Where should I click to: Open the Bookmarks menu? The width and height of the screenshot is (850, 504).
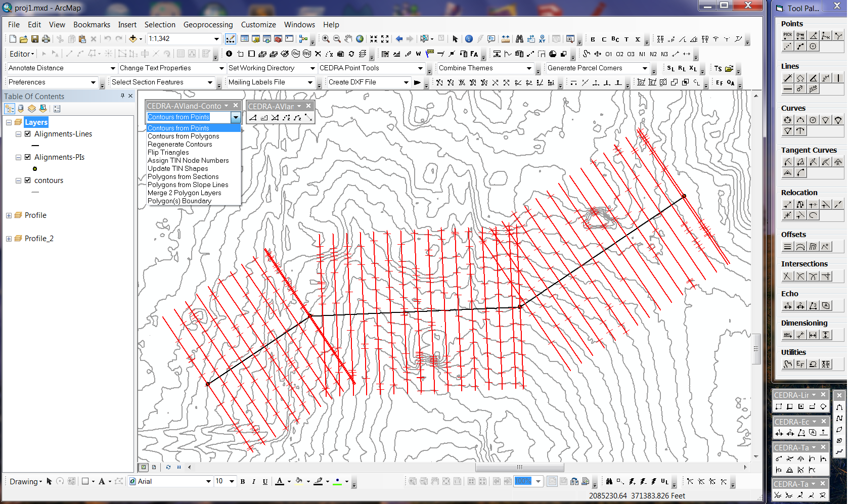[x=92, y=24]
